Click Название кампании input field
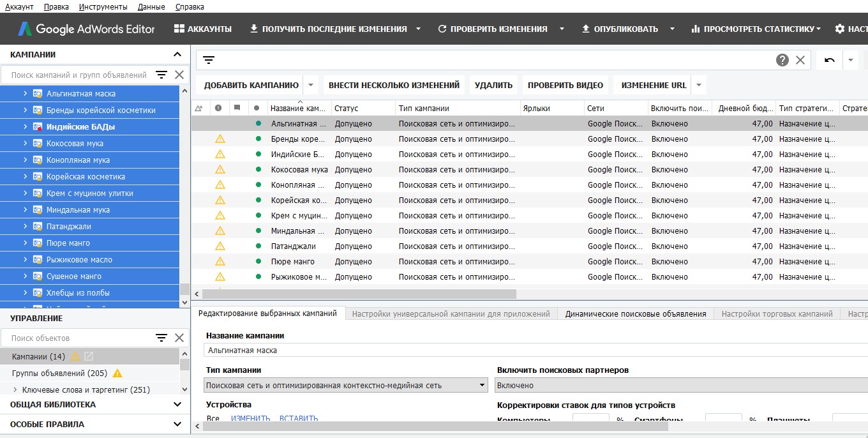 (535, 350)
